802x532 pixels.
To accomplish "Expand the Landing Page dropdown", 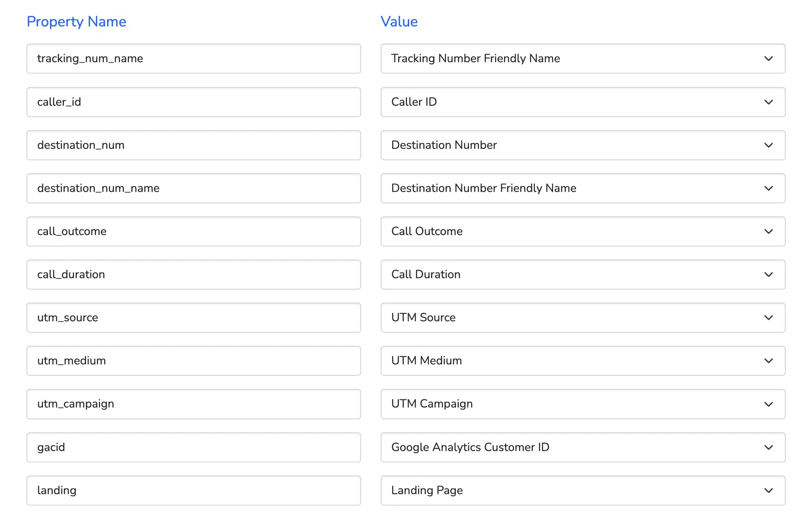I will coord(583,491).
